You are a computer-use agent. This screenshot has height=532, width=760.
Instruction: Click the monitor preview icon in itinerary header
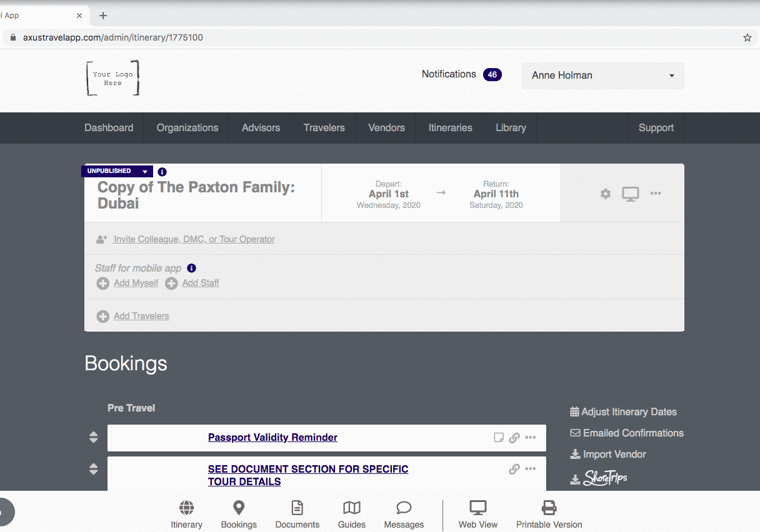(x=631, y=194)
